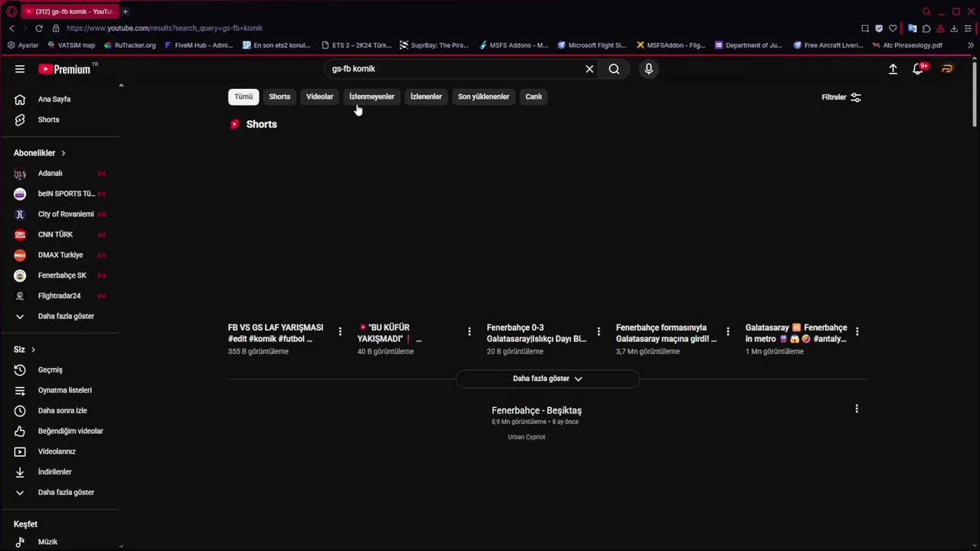Viewport: 980px width, 551px height.
Task: Open the Abonelikler section chevron
Action: pos(64,153)
